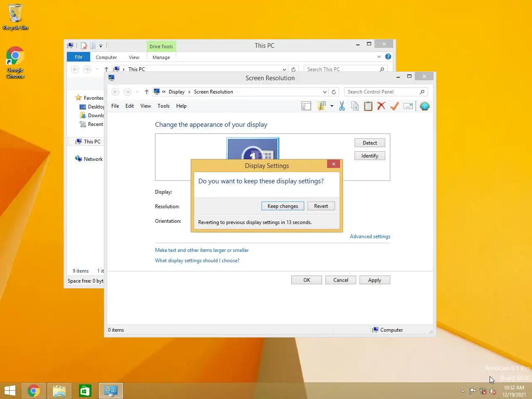Click the Apply button in Screen Resolution
The image size is (532, 399).
click(374, 280)
